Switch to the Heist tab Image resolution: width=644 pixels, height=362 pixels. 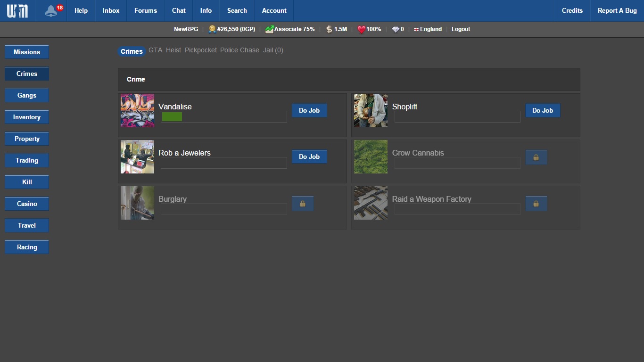point(173,50)
